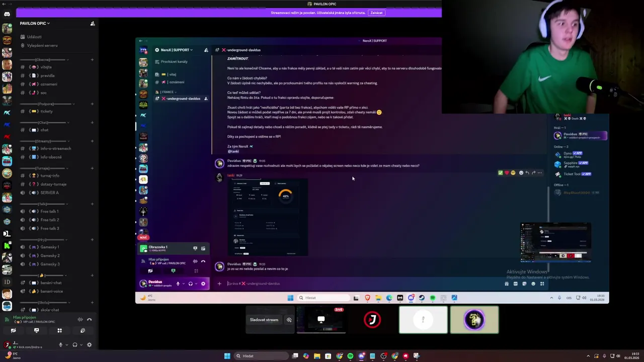Join Gamesky 2 voice channel
Image resolution: width=644 pixels, height=362 pixels.
click(49, 255)
